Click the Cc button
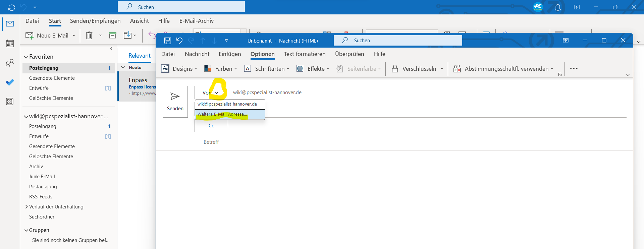 (211, 126)
